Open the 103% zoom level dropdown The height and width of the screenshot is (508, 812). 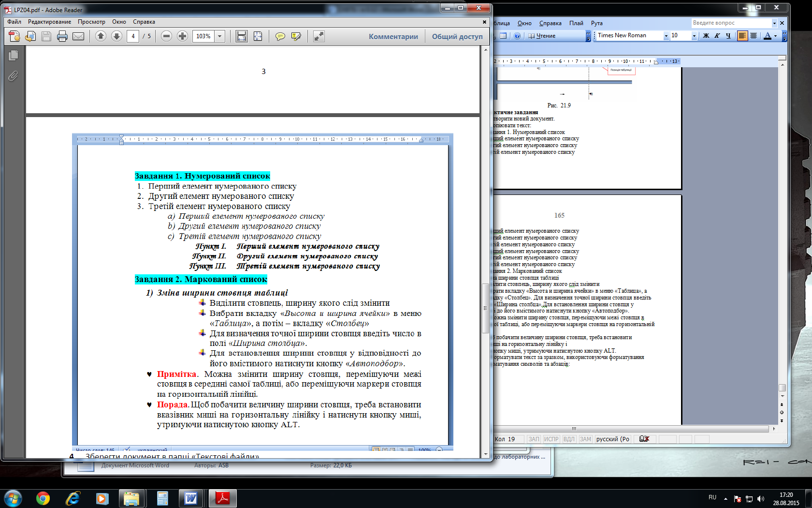click(x=220, y=36)
